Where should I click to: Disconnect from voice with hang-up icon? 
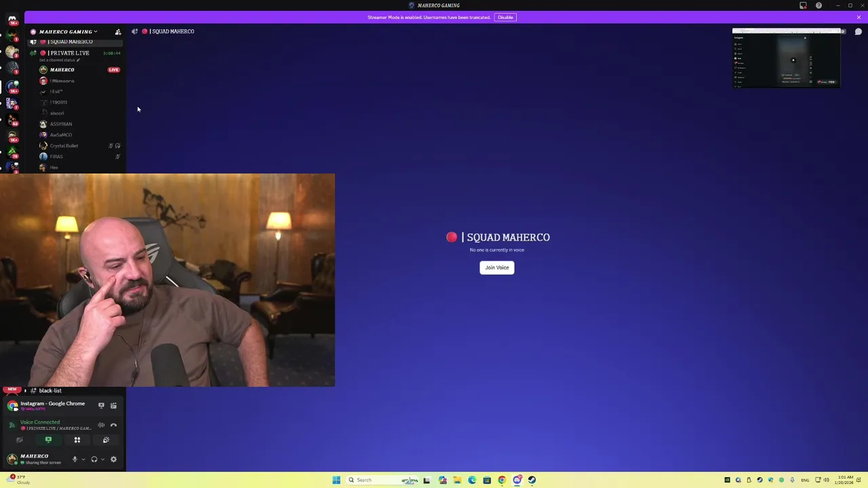pos(113,425)
